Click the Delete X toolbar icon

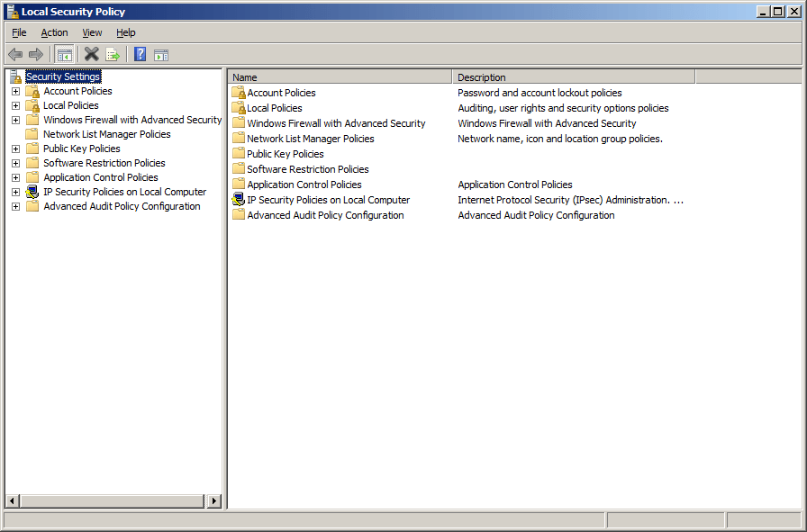click(x=92, y=54)
